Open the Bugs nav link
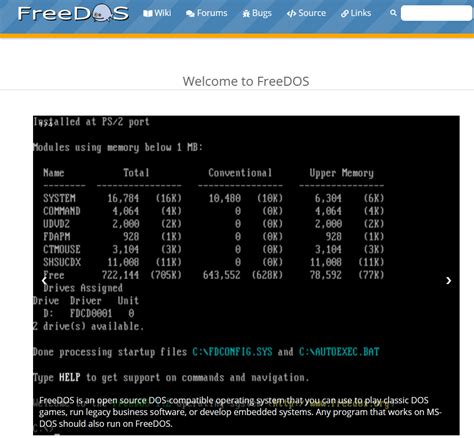The width and height of the screenshot is (474, 438). click(257, 13)
